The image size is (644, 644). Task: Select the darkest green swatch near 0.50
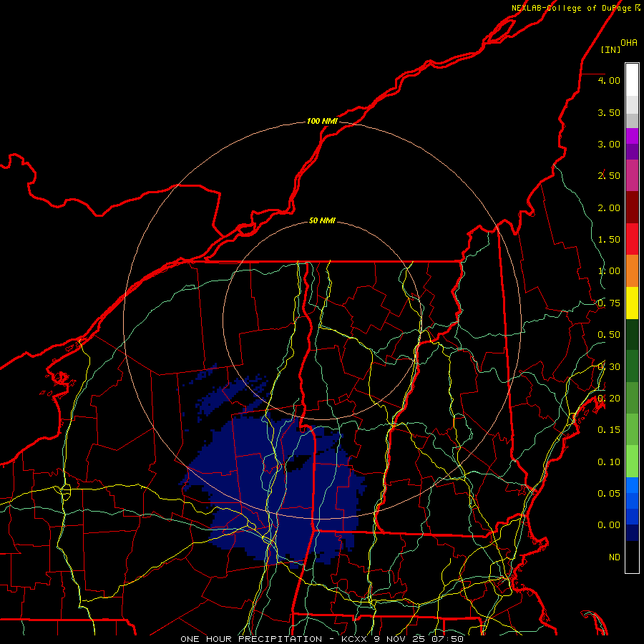click(x=632, y=334)
